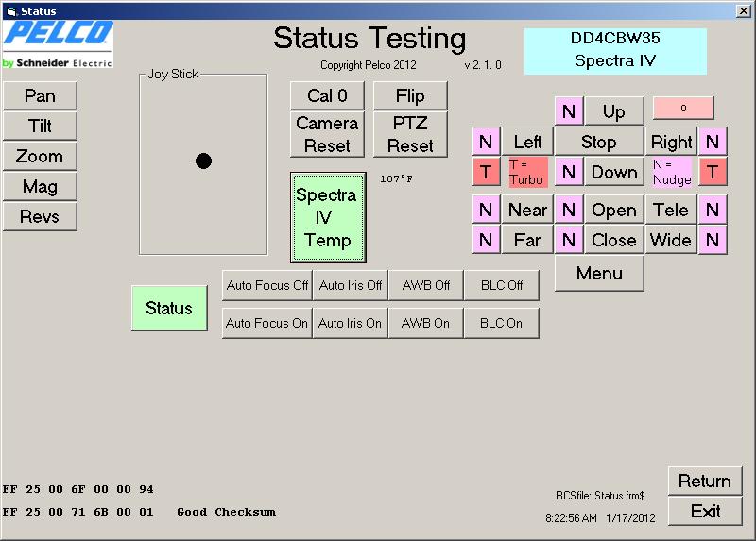Read the Spectra IV Temp
The image size is (756, 541).
tap(328, 217)
